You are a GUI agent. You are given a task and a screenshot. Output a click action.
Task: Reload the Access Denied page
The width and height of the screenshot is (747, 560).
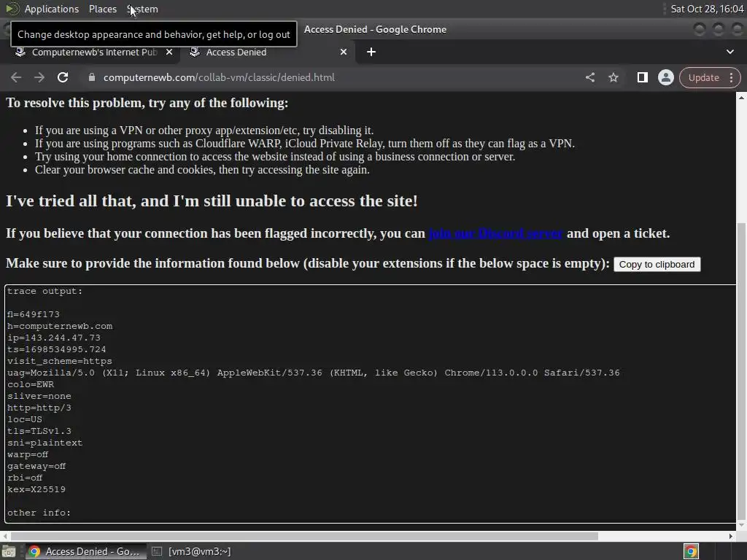click(x=63, y=77)
